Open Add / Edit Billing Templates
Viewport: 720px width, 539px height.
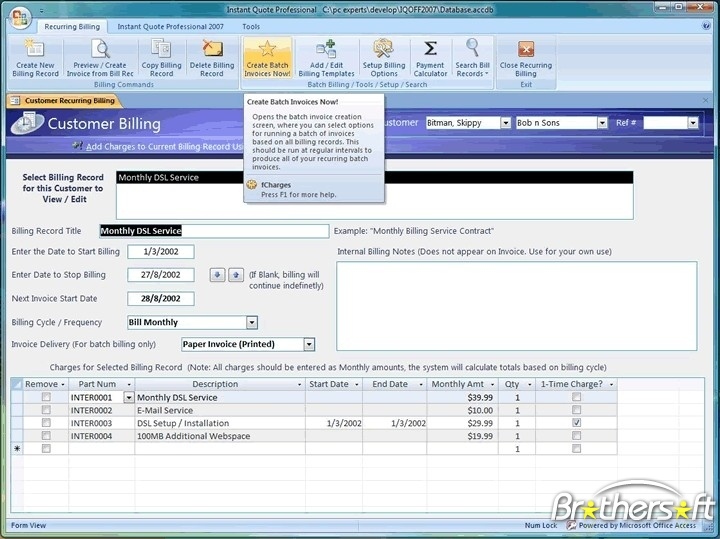(327, 57)
